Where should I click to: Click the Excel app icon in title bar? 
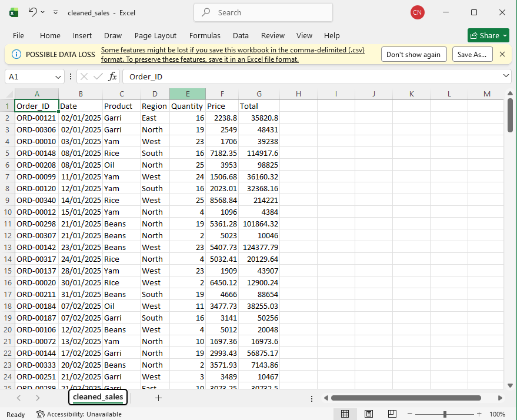14,12
